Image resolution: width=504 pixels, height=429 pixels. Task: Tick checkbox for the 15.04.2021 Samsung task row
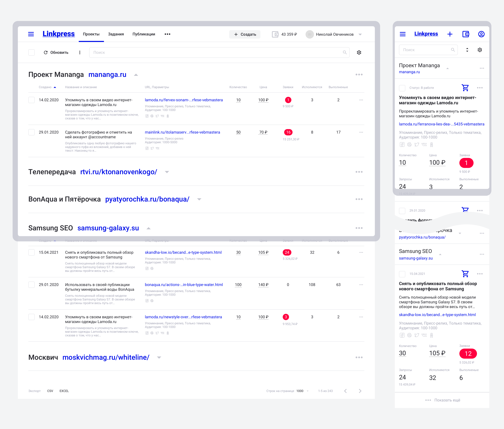click(x=32, y=252)
